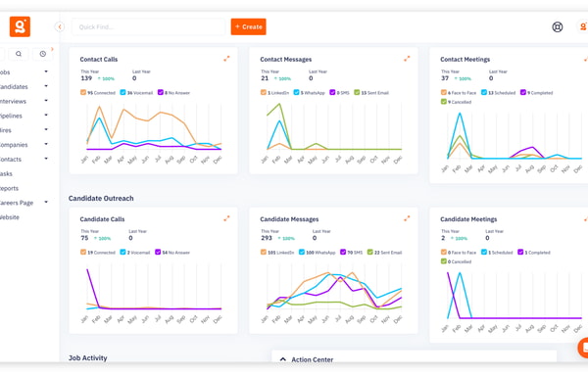The height and width of the screenshot is (376, 588).
Task: Toggle No Answer checkbox in Candidate Calls
Action: pos(158,252)
